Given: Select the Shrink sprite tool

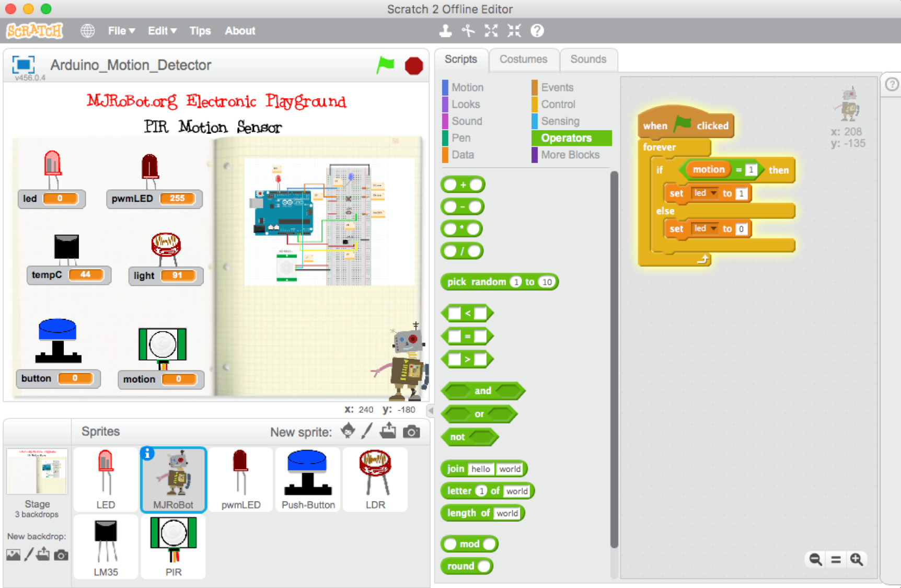Looking at the screenshot, I should click(x=514, y=31).
